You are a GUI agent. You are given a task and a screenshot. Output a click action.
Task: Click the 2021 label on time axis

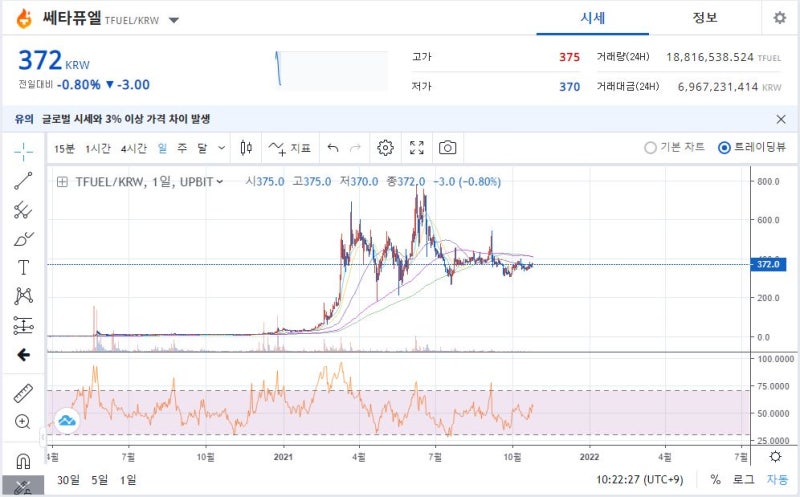[283, 457]
